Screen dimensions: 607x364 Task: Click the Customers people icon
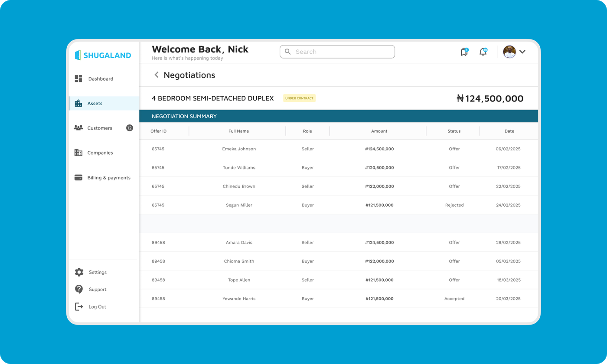coord(78,128)
